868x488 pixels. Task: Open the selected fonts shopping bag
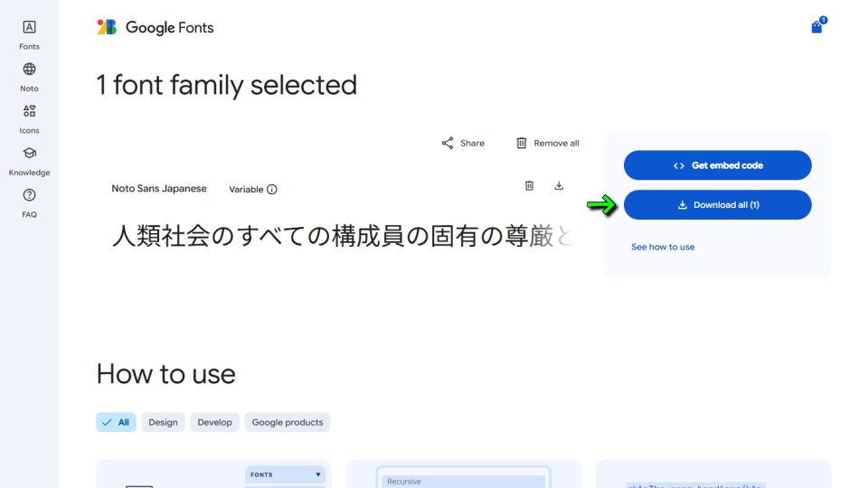pos(817,26)
